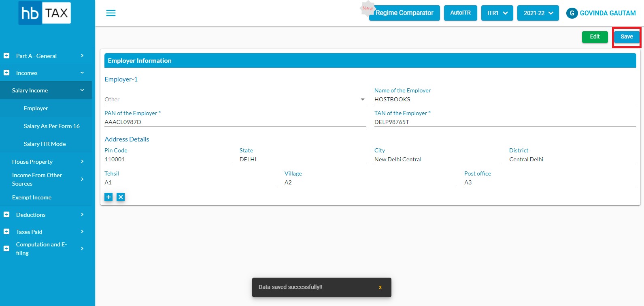Viewport: 644px width, 306px height.
Task: Click the Pin Code field
Action: pos(168,159)
